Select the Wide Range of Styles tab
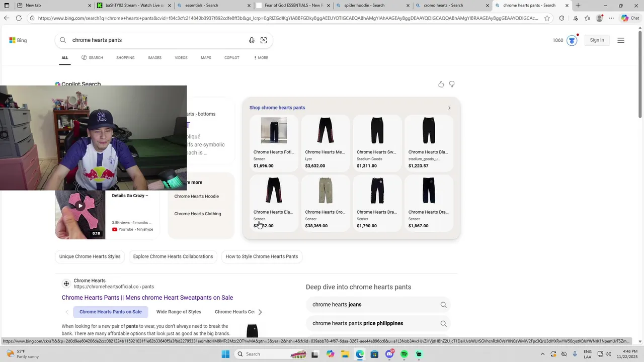This screenshot has height=362, width=644. tap(179, 312)
